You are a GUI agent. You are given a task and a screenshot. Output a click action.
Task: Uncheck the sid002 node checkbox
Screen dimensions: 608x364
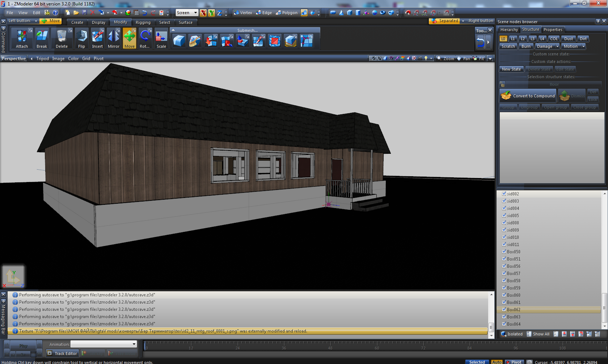click(x=504, y=194)
